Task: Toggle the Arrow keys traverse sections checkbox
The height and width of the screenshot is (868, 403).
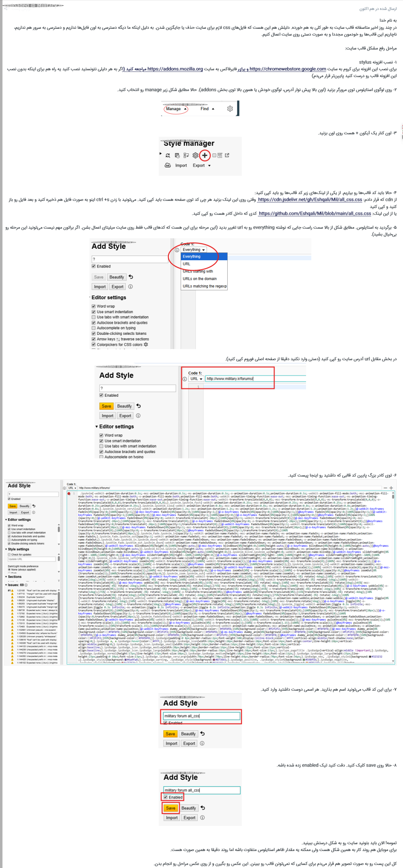Action: (x=94, y=339)
